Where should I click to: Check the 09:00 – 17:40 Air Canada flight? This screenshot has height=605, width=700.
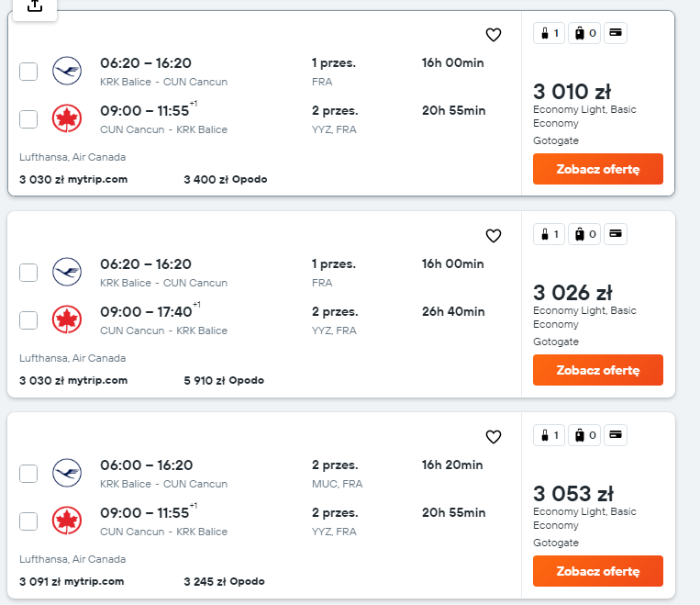tap(28, 320)
